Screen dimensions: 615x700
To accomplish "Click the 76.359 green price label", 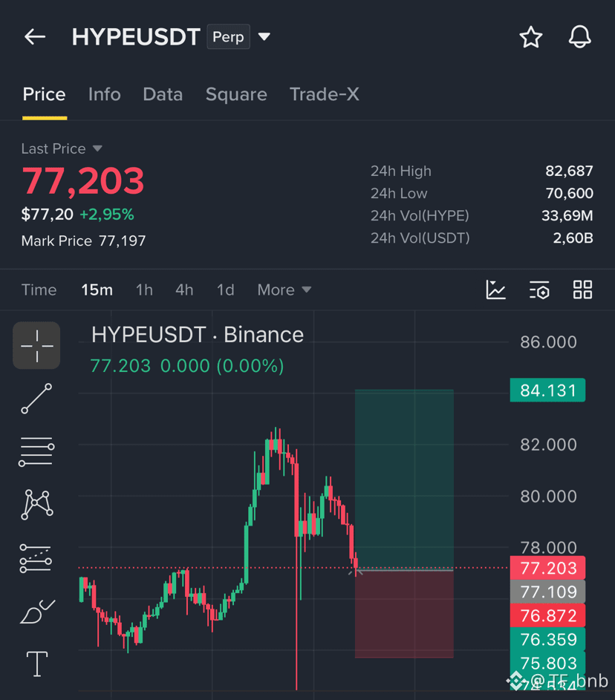I will [x=547, y=639].
